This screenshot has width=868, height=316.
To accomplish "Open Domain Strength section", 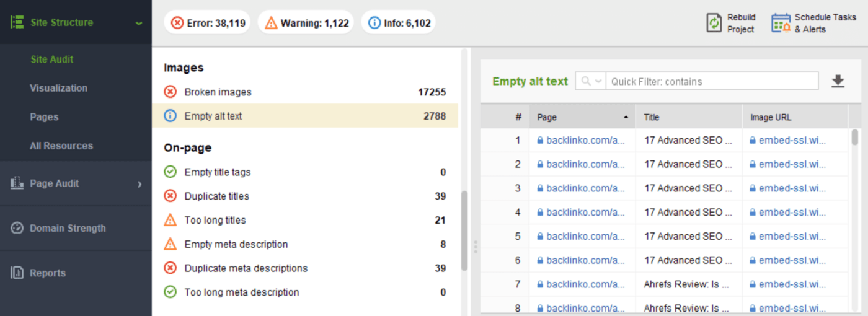I will coord(68,228).
